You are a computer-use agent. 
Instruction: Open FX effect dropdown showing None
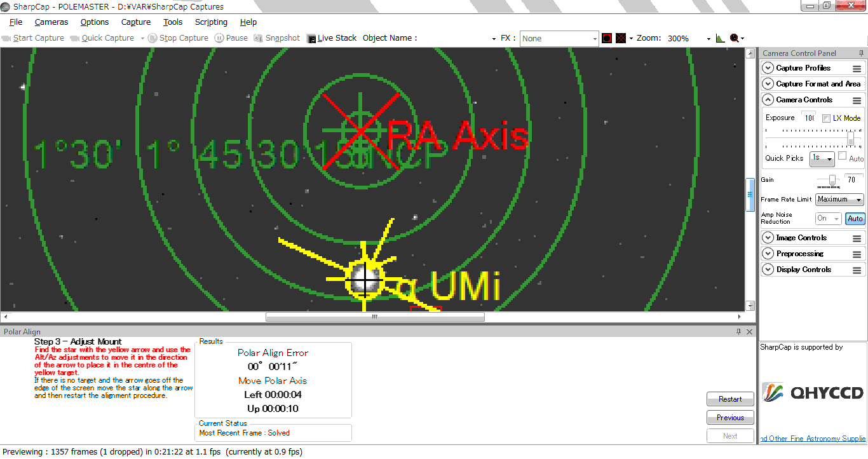click(x=559, y=38)
